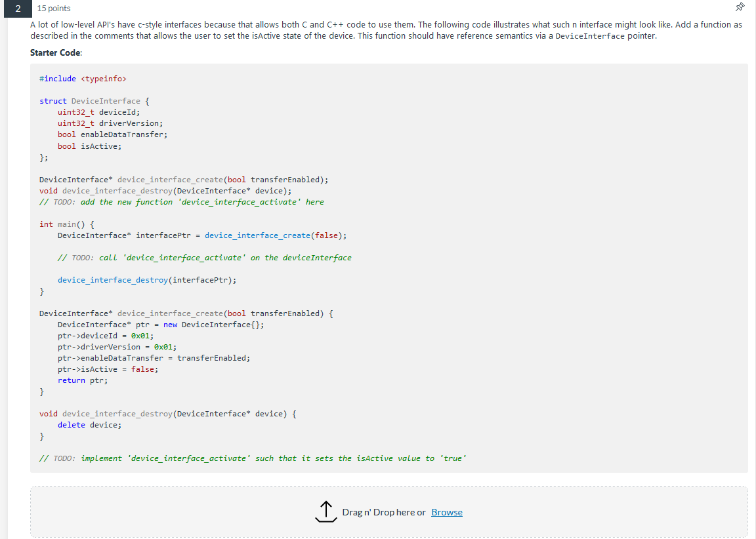
Task: Select the question number 2 badge
Action: (18, 8)
